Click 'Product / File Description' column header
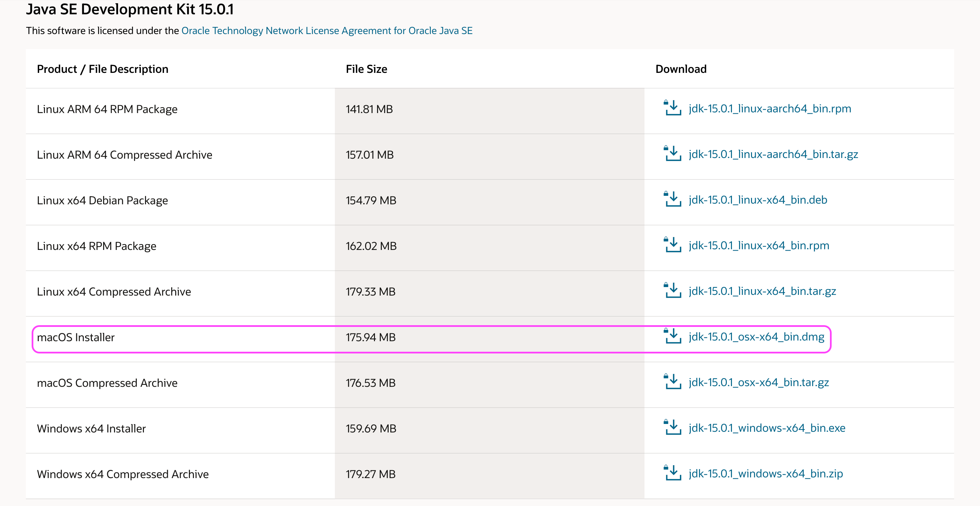 point(103,69)
